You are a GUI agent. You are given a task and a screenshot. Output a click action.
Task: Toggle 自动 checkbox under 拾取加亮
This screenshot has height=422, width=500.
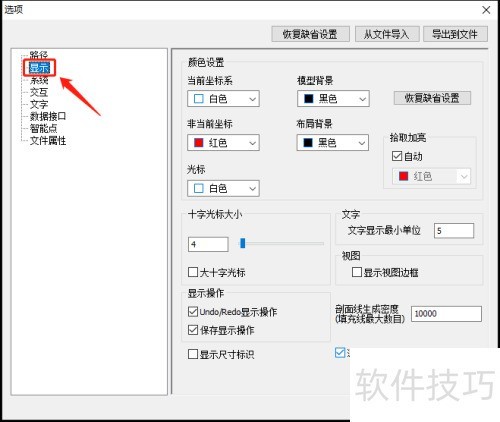[397, 156]
